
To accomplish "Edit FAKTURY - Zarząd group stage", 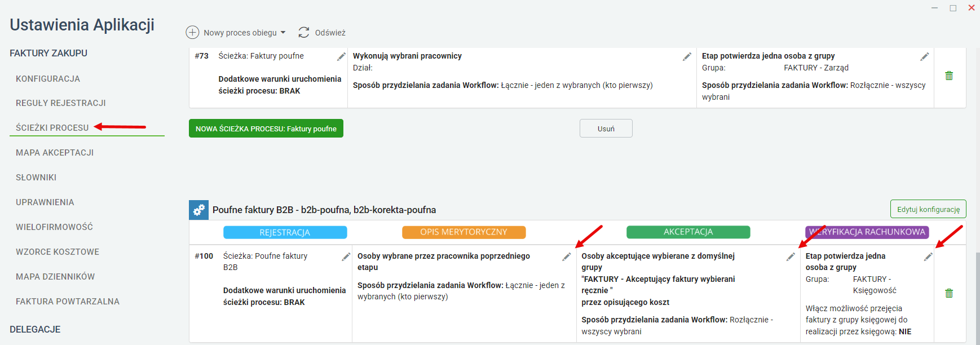I will click(x=925, y=57).
